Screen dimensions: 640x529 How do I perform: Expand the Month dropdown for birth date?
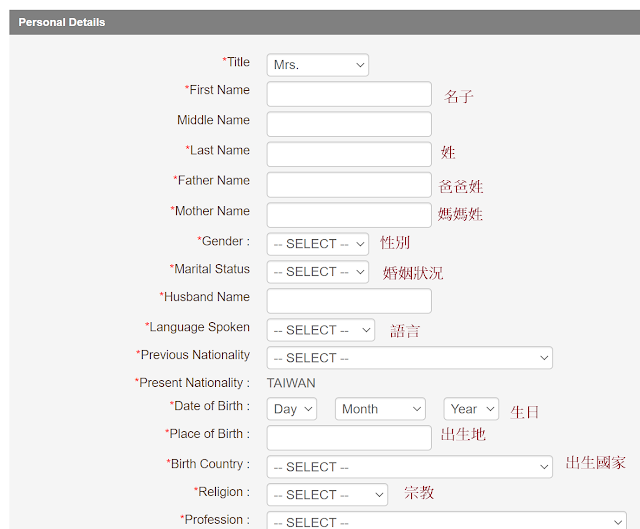(x=380, y=409)
